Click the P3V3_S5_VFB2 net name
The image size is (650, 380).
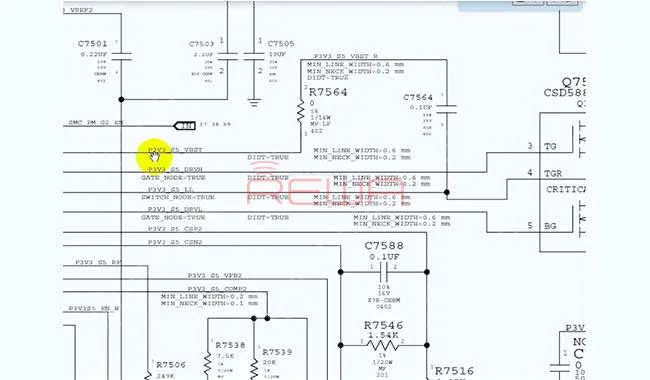(215, 276)
